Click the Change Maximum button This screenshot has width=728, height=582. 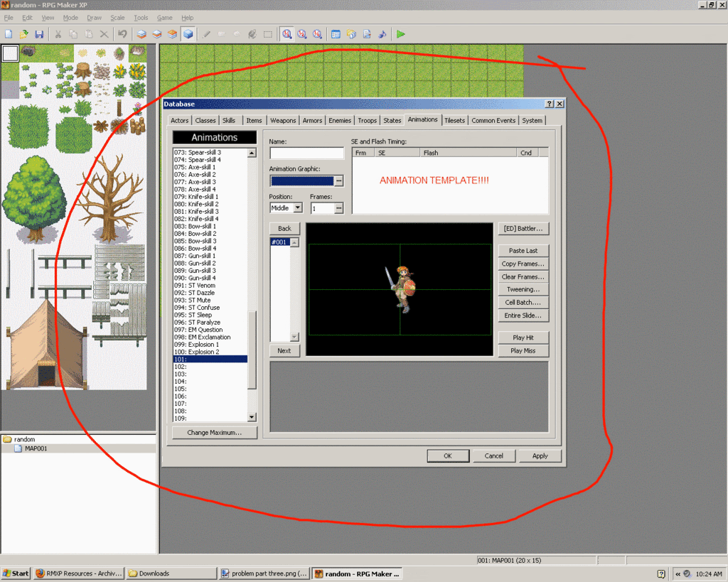tap(214, 432)
